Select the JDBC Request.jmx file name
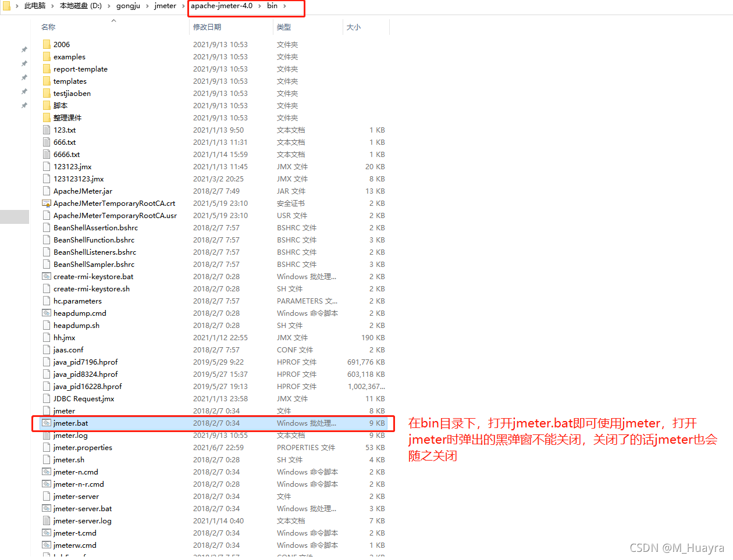Viewport: 733px width, 560px height. [x=84, y=398]
